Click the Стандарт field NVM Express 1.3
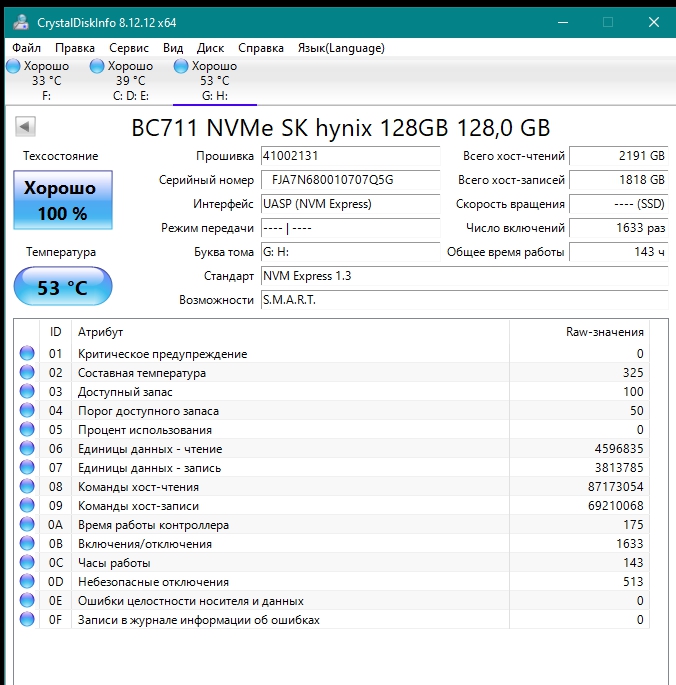Screen dimensions: 676x685 [x=465, y=276]
